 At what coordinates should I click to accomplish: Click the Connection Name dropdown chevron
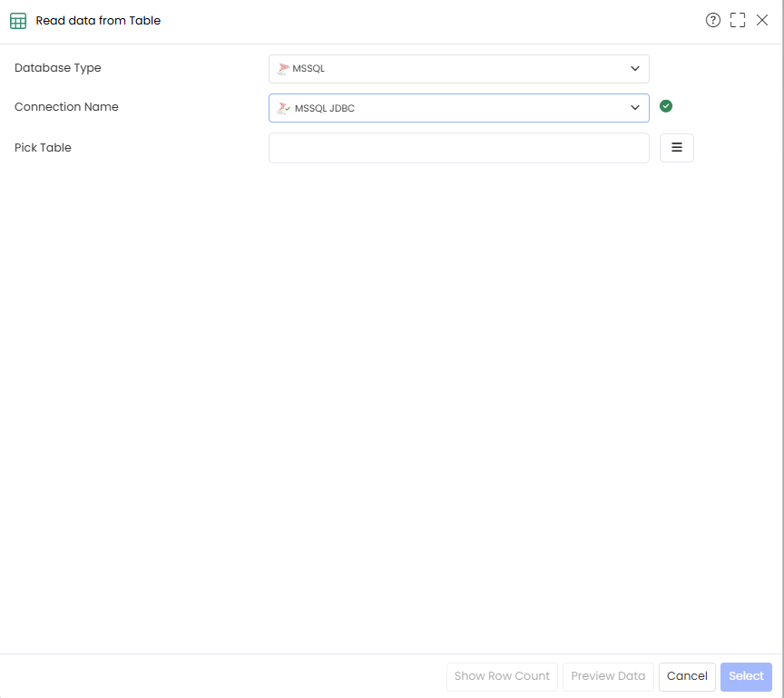point(634,107)
